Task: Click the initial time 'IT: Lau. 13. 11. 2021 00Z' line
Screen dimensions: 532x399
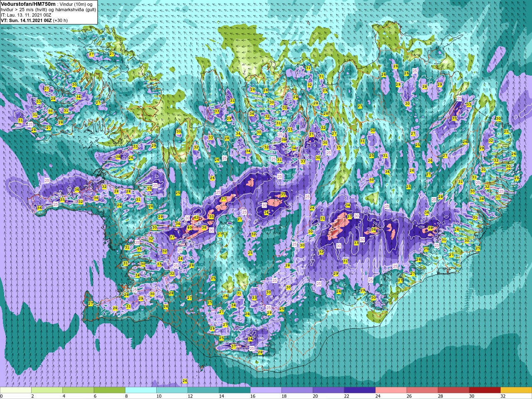Action: click(x=26, y=15)
